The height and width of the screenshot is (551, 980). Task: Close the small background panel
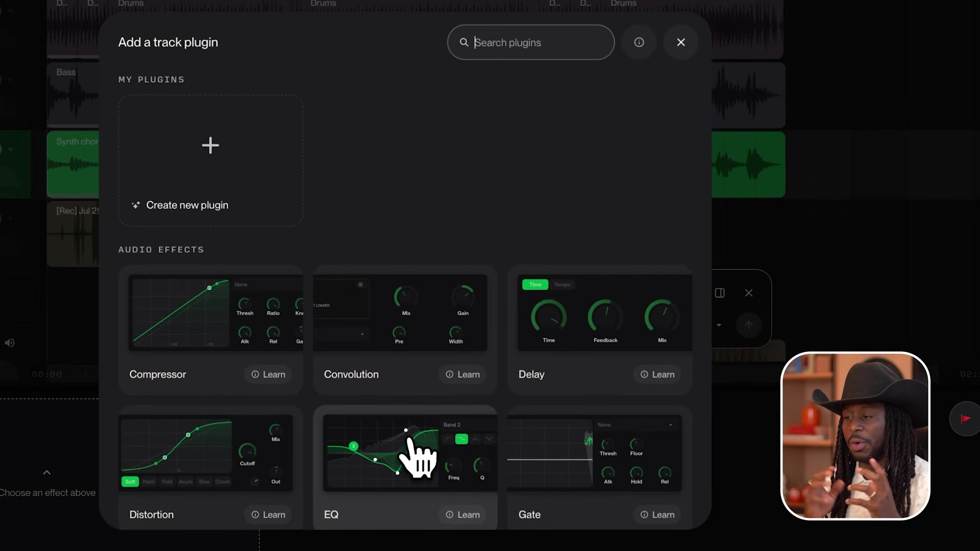click(749, 293)
